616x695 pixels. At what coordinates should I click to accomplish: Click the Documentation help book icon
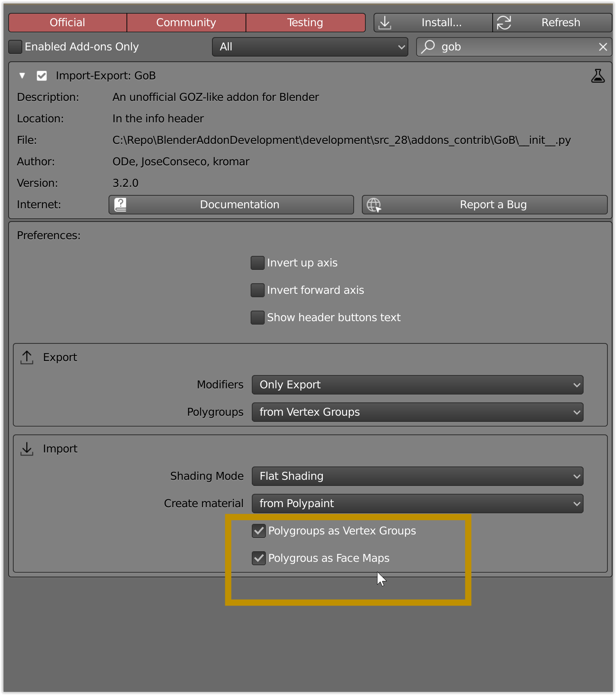click(120, 205)
